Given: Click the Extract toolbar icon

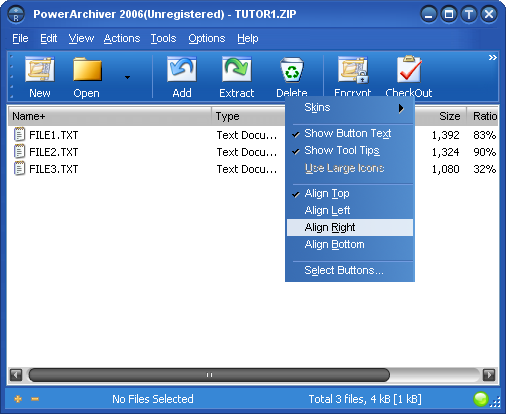Looking at the screenshot, I should point(237,69).
